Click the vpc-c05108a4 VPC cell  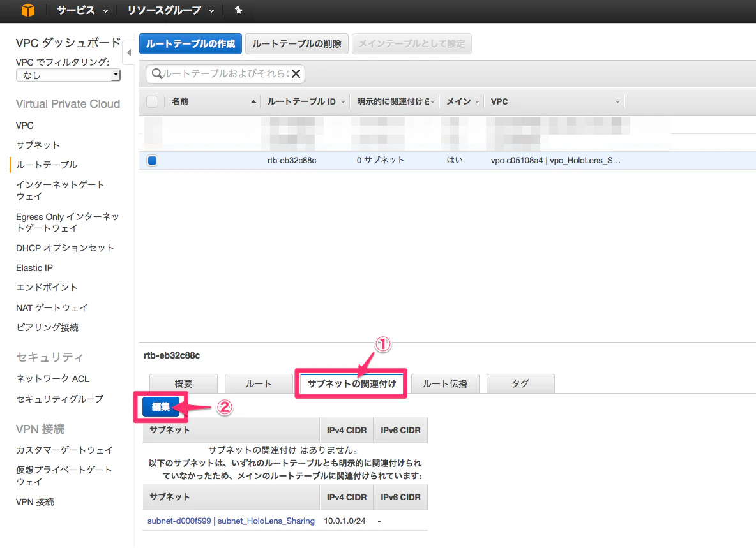[556, 160]
